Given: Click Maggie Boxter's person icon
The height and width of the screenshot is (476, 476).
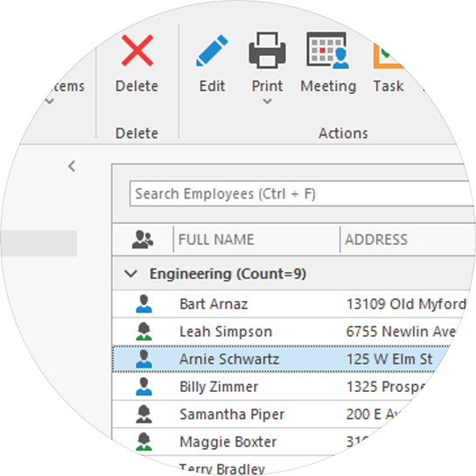Looking at the screenshot, I should point(143,442).
